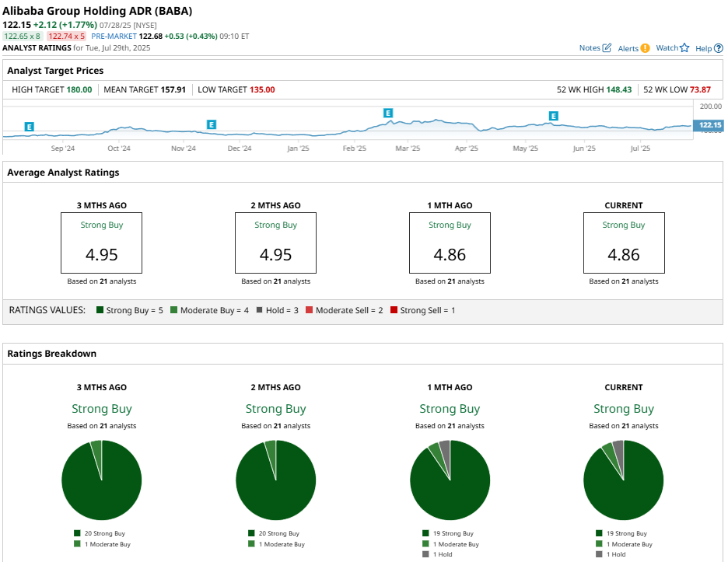Click the Ratings Breakdown heading
728x562 pixels.
pyautogui.click(x=52, y=354)
